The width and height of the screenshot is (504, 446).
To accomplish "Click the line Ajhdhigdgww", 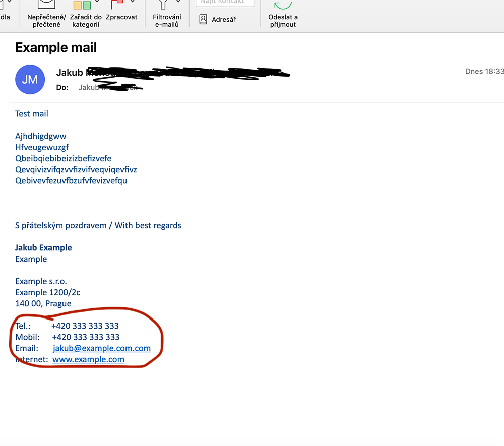I will coord(40,136).
